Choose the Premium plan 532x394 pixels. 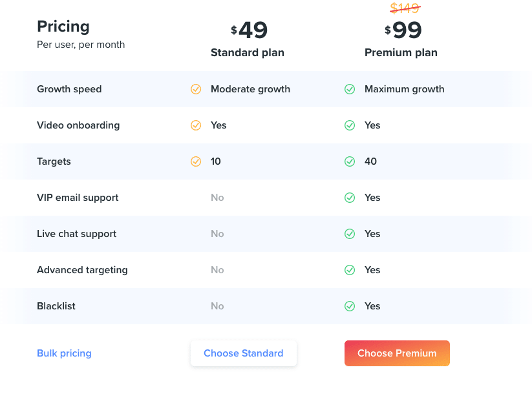(x=397, y=353)
